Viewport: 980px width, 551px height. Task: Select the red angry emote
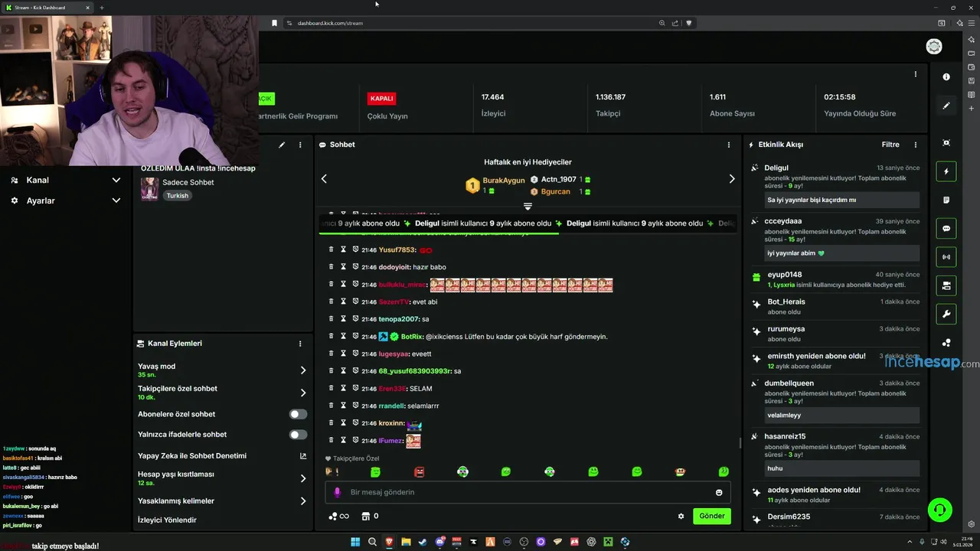point(419,472)
